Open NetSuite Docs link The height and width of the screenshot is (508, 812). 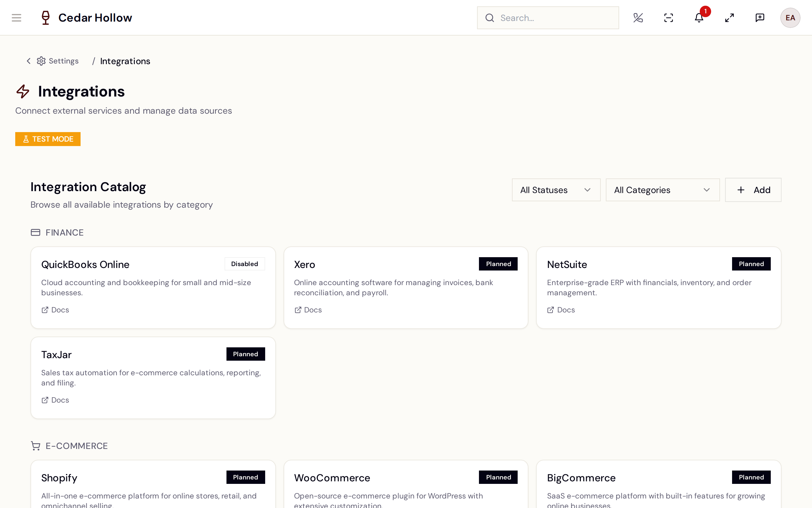click(561, 310)
